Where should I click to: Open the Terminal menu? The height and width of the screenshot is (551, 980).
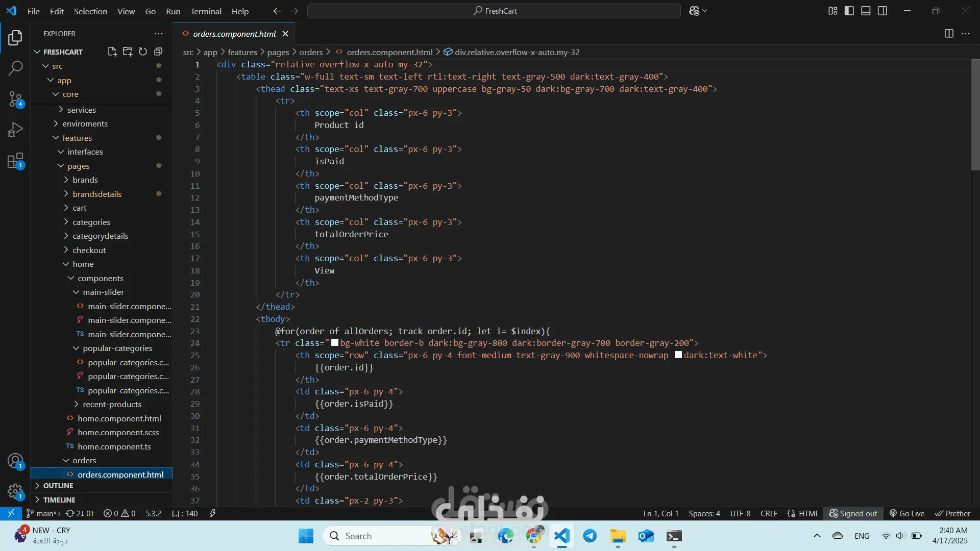tap(206, 11)
